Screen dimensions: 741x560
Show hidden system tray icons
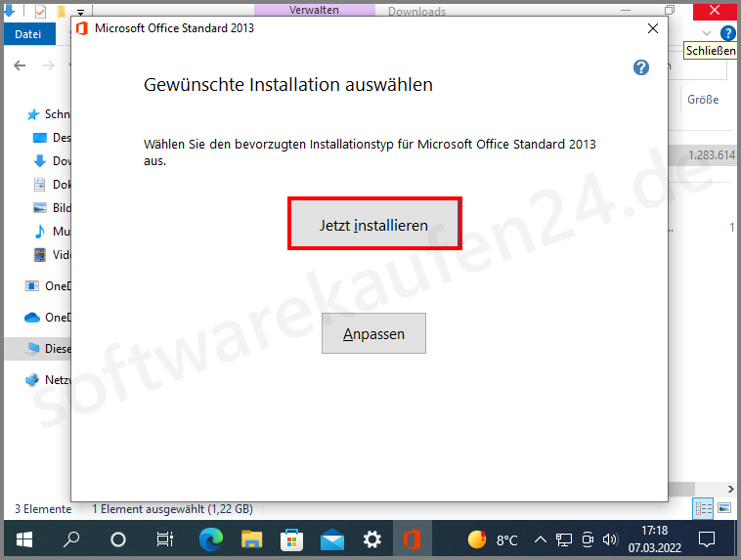point(541,539)
